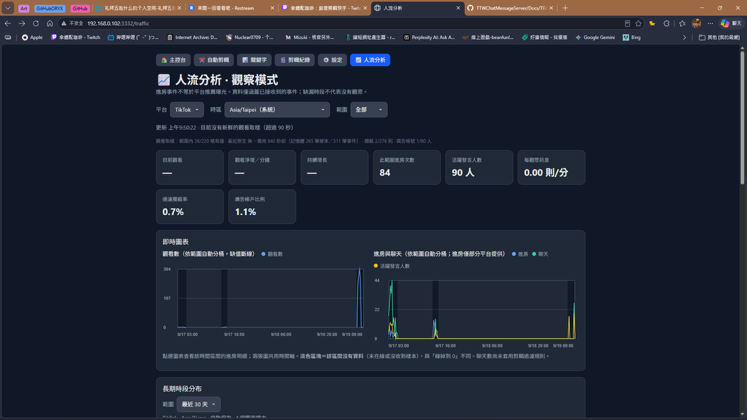Switch to the Twitch browser tab
Viewport: 747px width, 420px height.
tap(325, 8)
